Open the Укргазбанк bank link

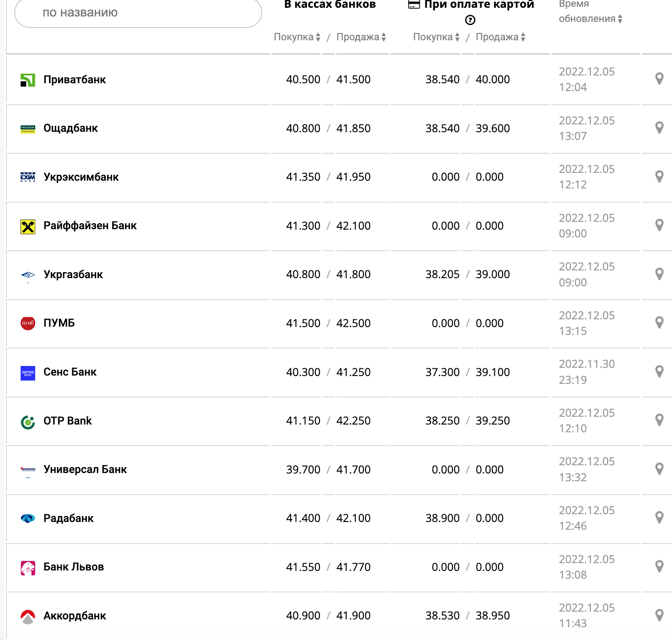click(x=73, y=274)
